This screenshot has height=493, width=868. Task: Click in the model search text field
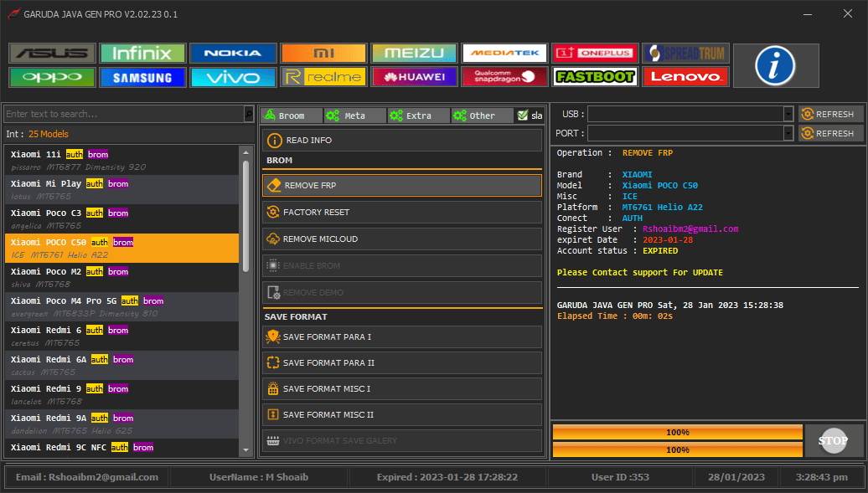pyautogui.click(x=123, y=114)
